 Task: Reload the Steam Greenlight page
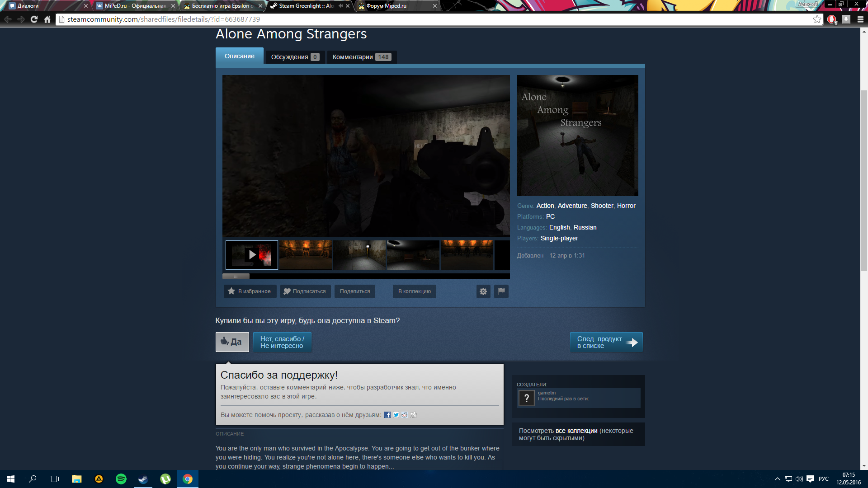pyautogui.click(x=34, y=19)
